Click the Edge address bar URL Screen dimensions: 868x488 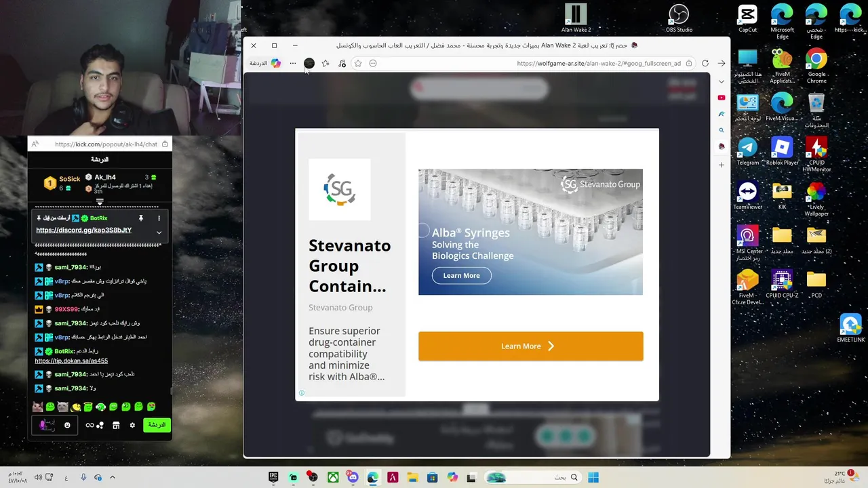(x=598, y=63)
